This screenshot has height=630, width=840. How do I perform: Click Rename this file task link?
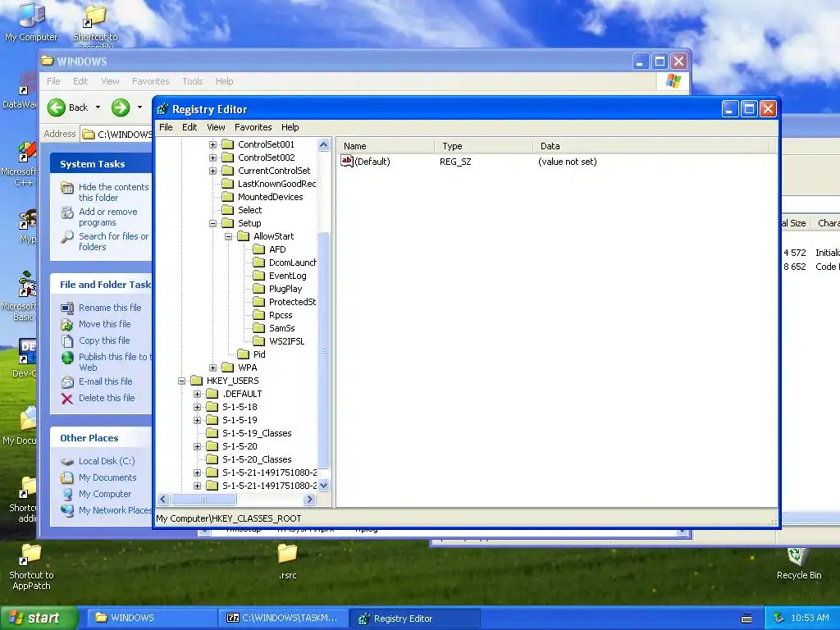[x=110, y=308]
